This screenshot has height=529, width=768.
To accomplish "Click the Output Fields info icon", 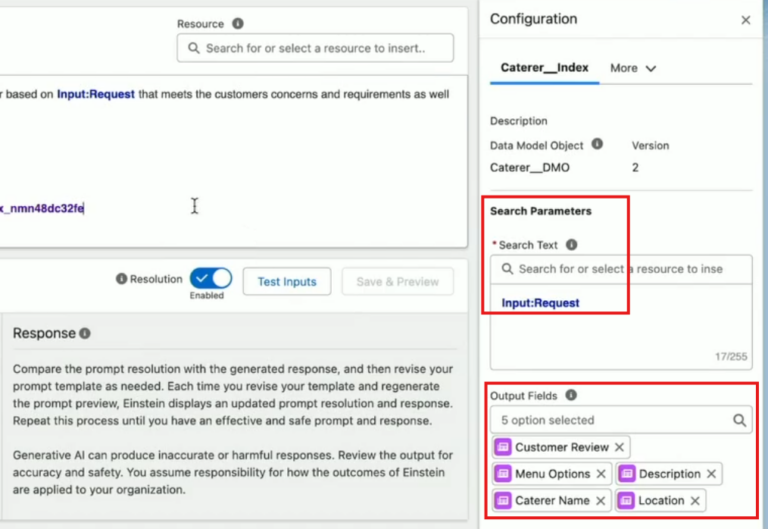I will (x=571, y=396).
